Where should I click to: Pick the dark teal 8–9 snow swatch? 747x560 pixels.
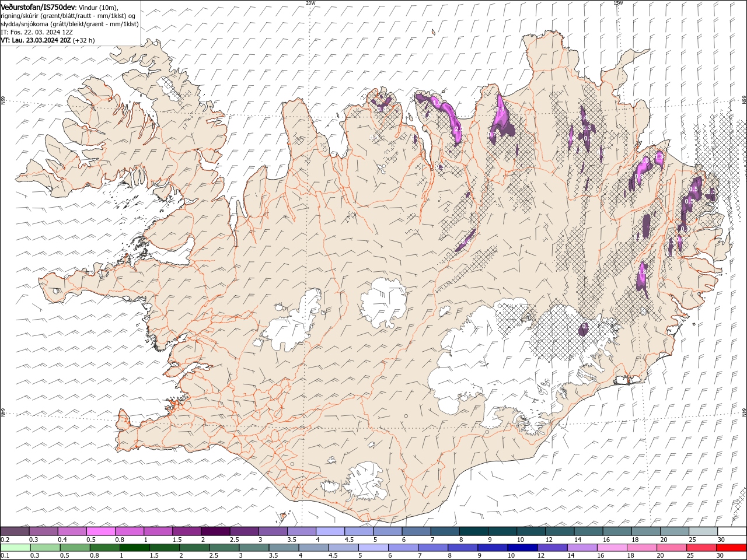474,531
